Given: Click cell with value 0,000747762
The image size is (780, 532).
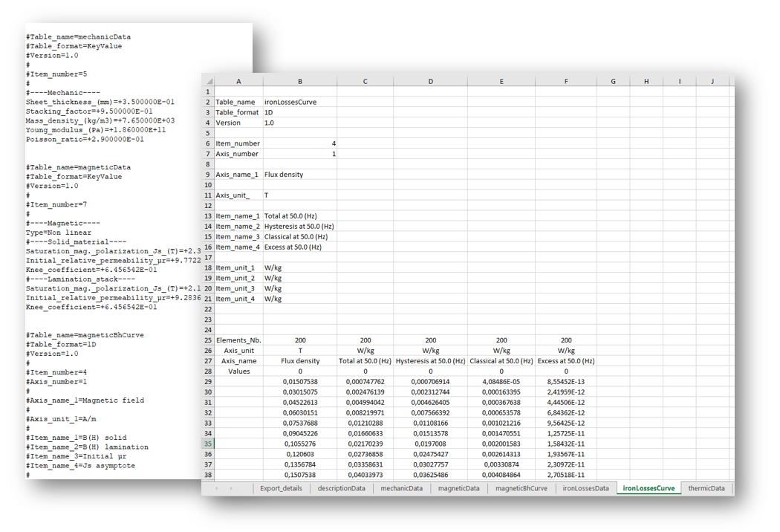Looking at the screenshot, I should click(x=365, y=382).
